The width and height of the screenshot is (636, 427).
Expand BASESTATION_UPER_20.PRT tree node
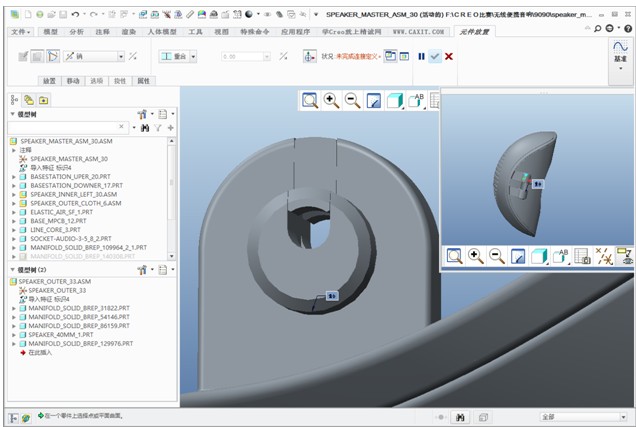pos(14,177)
